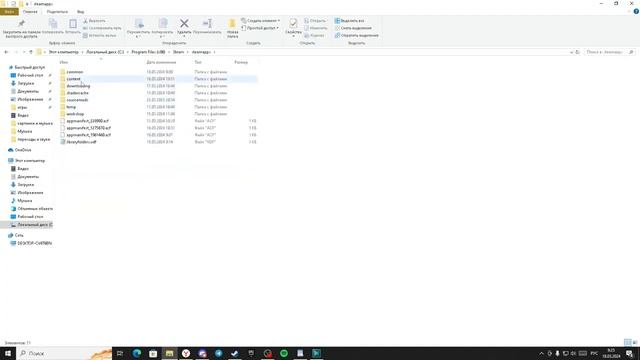Open the Создать элемент (New item) dropdown
Viewport: 640px width, 360px height.
(x=260, y=21)
